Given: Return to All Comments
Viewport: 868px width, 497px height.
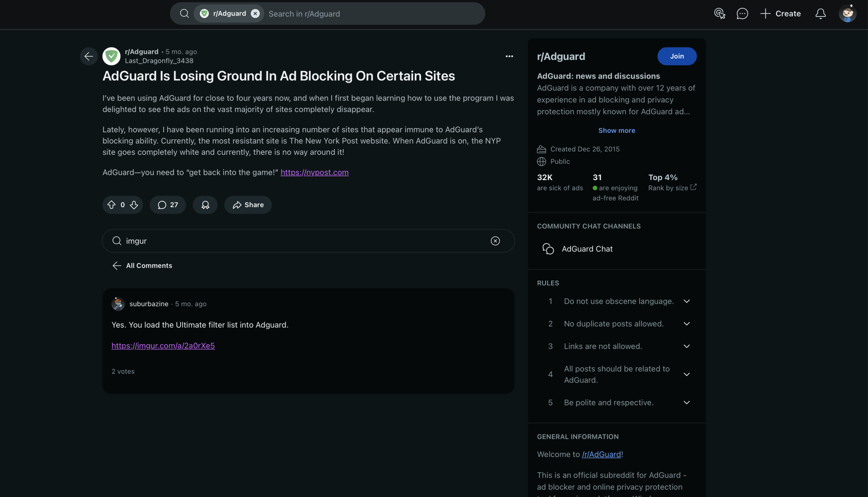Looking at the screenshot, I should pyautogui.click(x=142, y=266).
